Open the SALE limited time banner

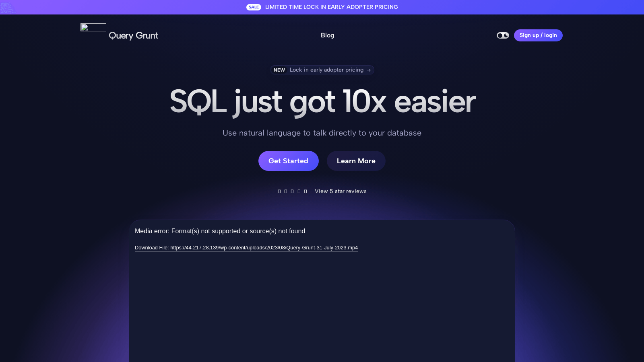click(x=322, y=7)
